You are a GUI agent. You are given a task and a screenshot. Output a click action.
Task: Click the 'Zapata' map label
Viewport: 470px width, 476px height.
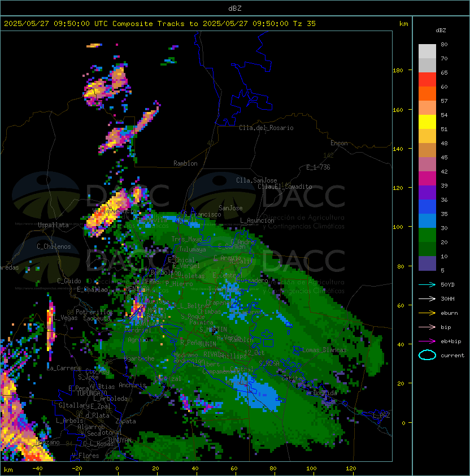(x=125, y=421)
